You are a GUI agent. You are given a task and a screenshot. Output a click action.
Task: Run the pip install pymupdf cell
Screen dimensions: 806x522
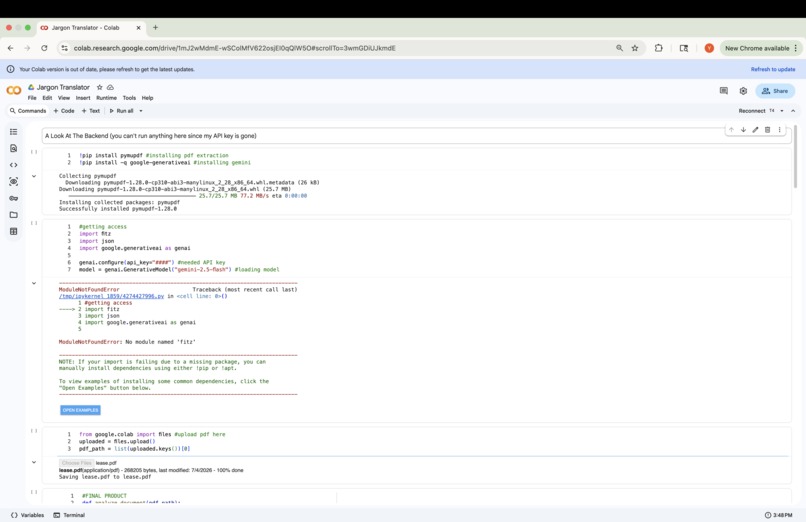34,152
